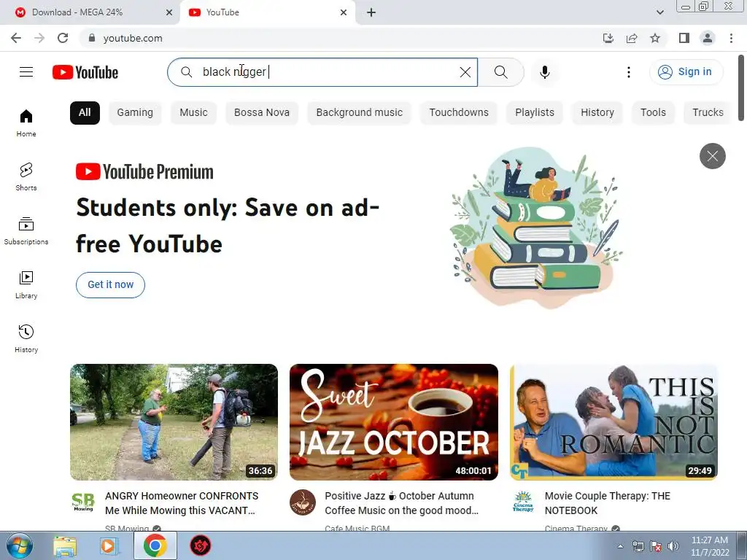Clear the search box with the X icon
This screenshot has width=747, height=560.
tap(465, 72)
